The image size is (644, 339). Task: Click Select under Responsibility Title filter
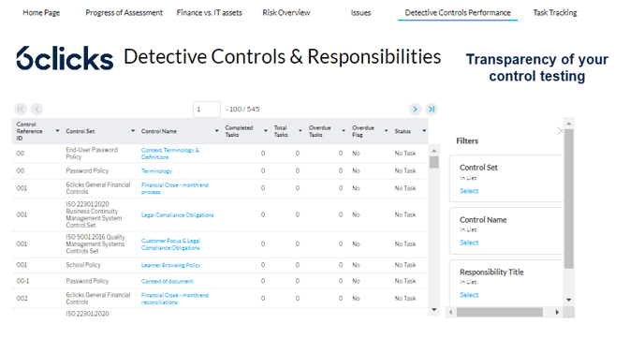469,295
